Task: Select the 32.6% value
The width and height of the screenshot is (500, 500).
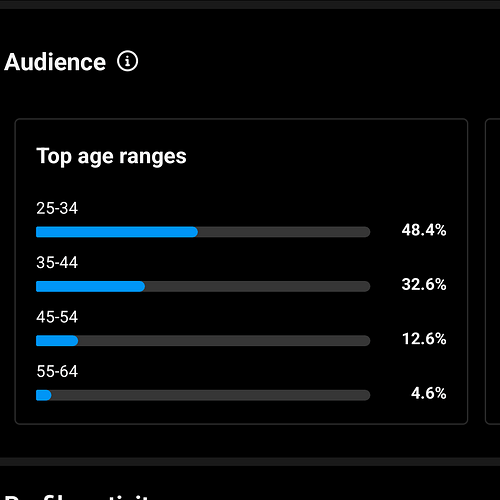Action: point(424,284)
